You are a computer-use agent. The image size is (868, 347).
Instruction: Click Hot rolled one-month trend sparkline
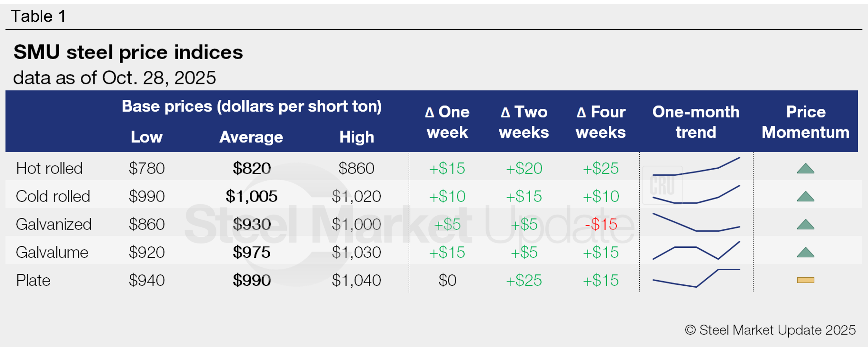[696, 168]
